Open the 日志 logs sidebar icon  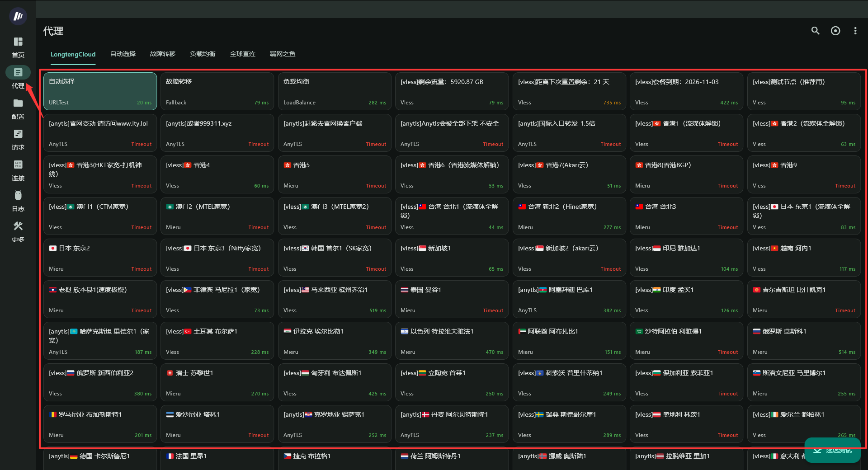(x=18, y=196)
